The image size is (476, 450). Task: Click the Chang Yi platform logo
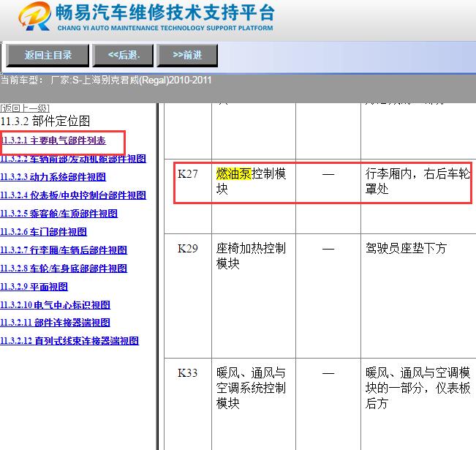(34, 16)
